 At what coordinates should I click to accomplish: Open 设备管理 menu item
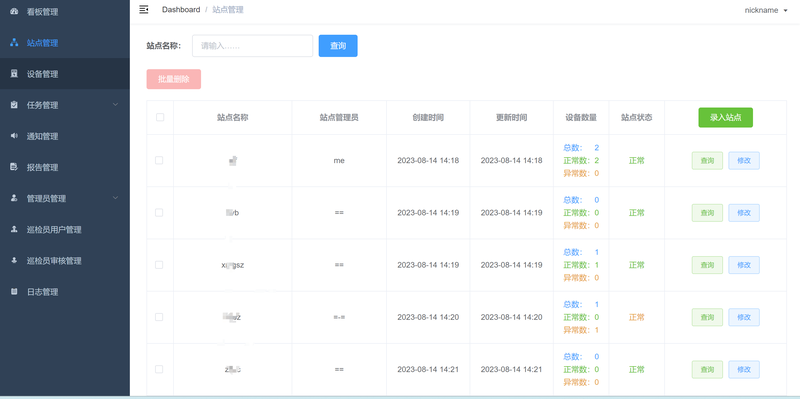(x=65, y=74)
